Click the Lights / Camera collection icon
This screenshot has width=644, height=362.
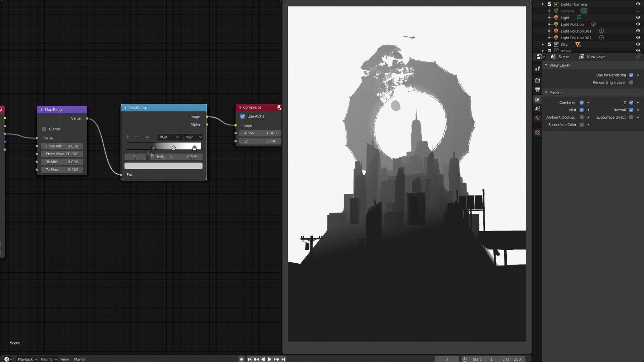coord(556,4)
